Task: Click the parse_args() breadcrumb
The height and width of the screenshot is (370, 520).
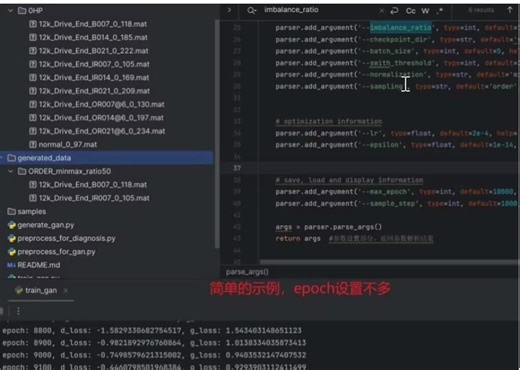Action: (x=247, y=272)
